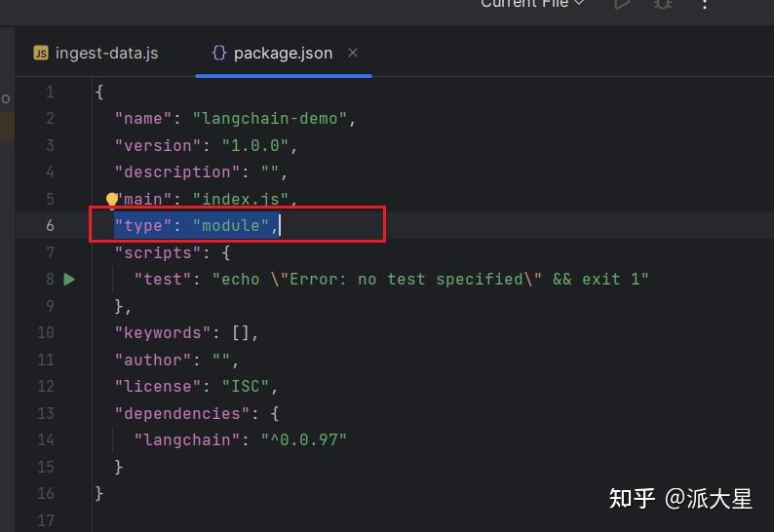
Task: Click the "1.0.0" version value
Action: point(254,145)
